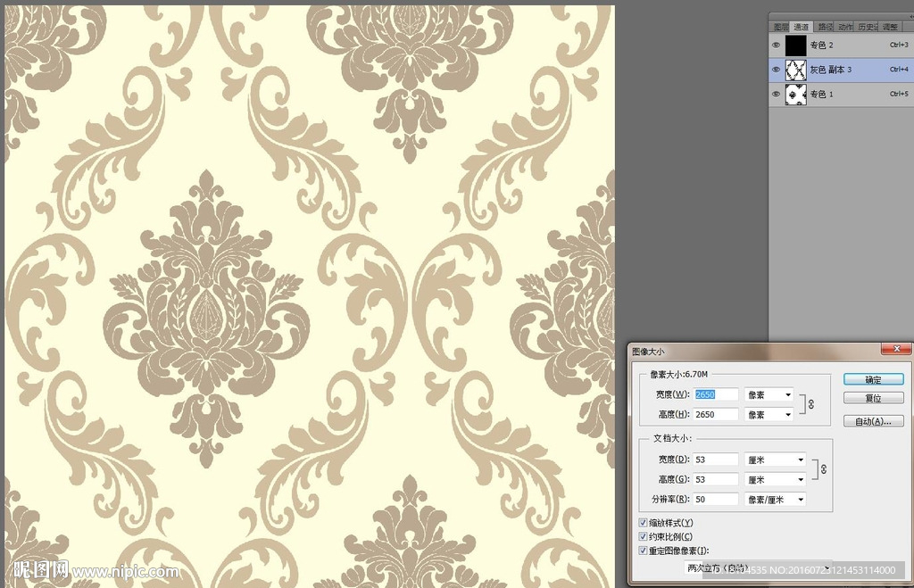The width and height of the screenshot is (914, 588).
Task: Click the document 高度(G) input field
Action: point(716,479)
